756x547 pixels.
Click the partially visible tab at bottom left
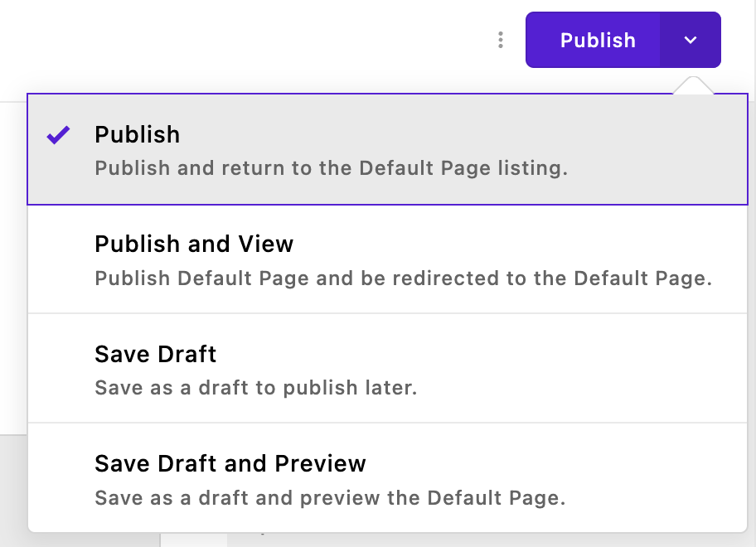(194, 540)
